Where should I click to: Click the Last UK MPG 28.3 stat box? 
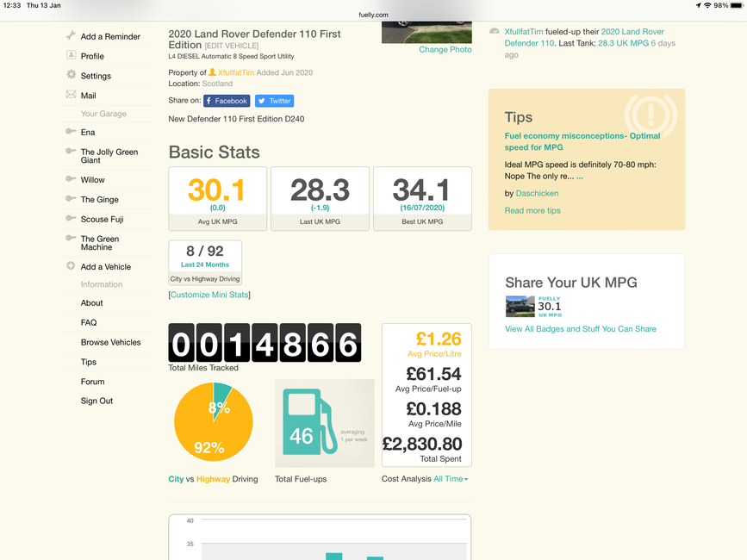(x=321, y=199)
